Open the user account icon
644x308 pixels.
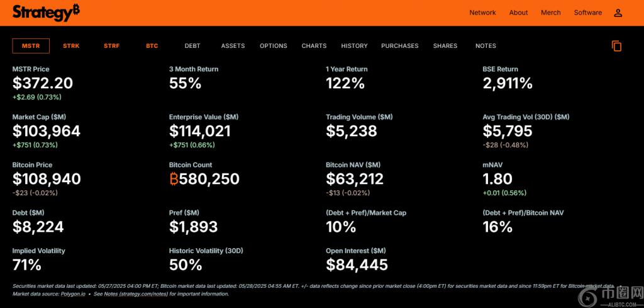pos(618,13)
